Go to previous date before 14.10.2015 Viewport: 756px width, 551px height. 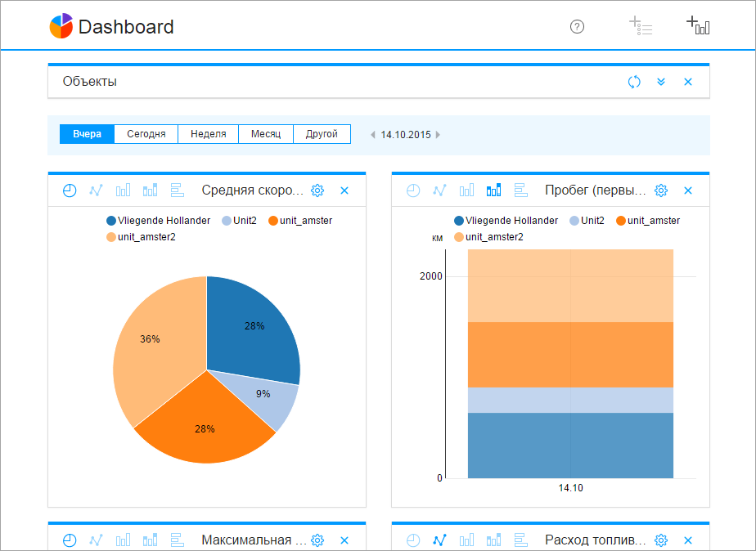point(373,135)
